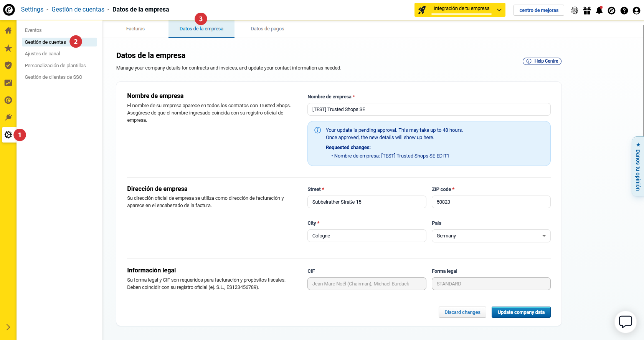Expand the collapsed left sidebar chevron
This screenshot has width=644, height=340.
click(x=8, y=327)
